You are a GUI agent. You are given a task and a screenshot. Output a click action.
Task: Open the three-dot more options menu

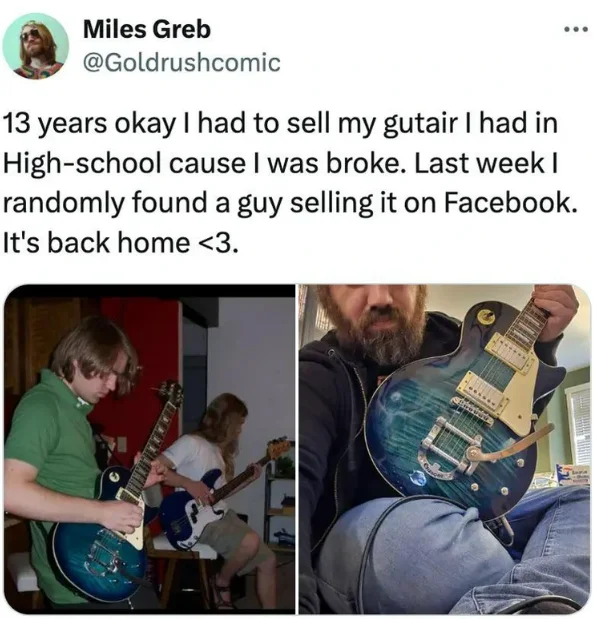(577, 30)
